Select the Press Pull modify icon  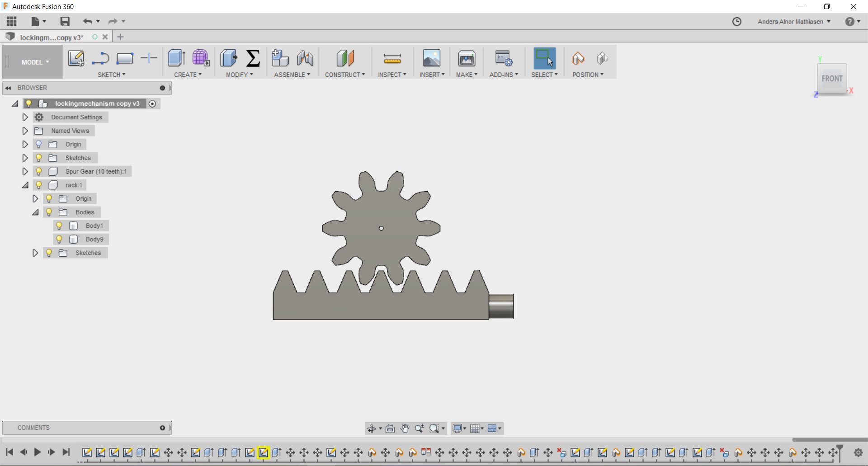click(229, 58)
